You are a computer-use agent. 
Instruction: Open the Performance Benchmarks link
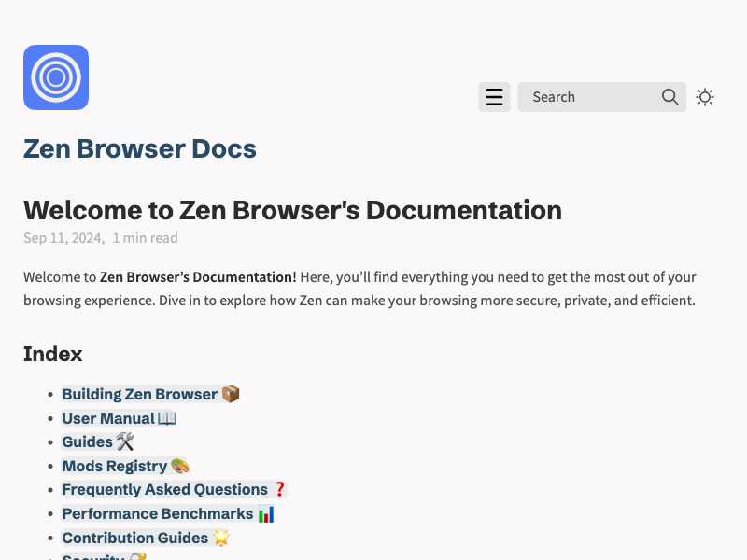coord(168,514)
